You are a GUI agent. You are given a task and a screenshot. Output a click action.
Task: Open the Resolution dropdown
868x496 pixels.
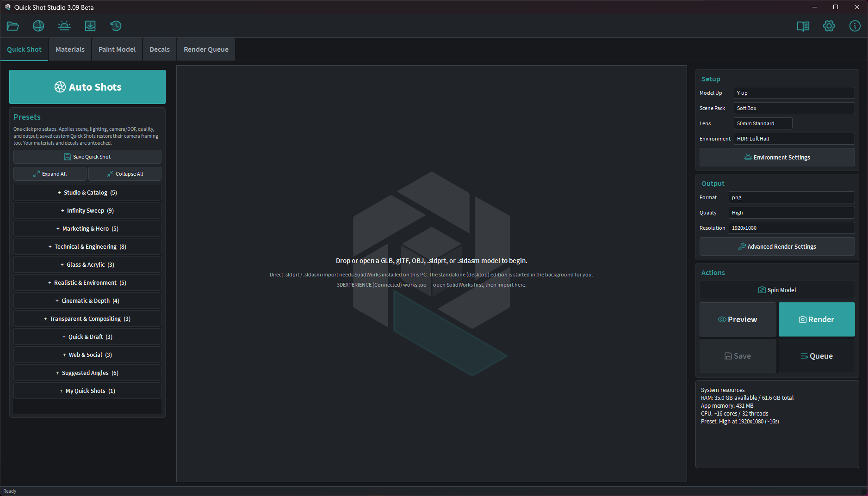click(x=792, y=228)
